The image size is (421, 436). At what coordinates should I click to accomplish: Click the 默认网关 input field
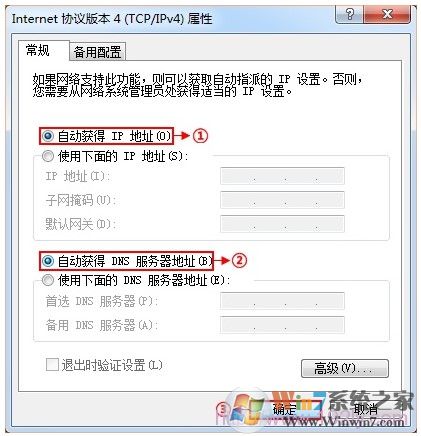[282, 224]
